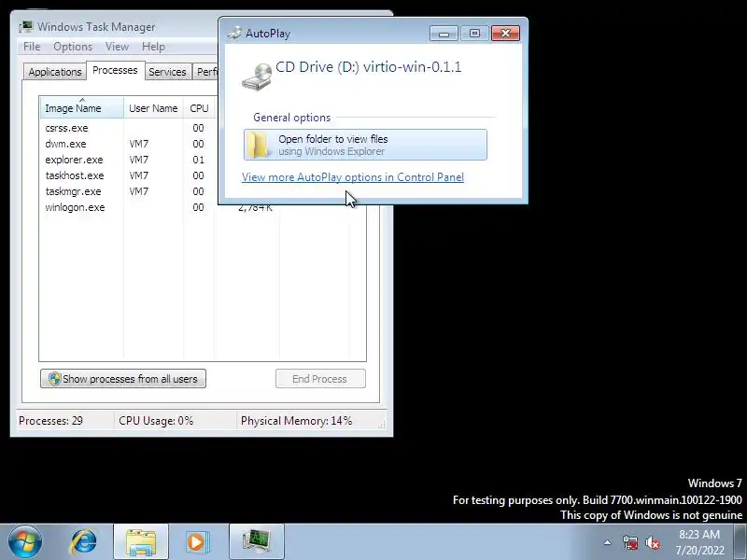Click the Physical Memory: 14% status entry
Viewport: 747px width, 560px height.
click(308, 421)
